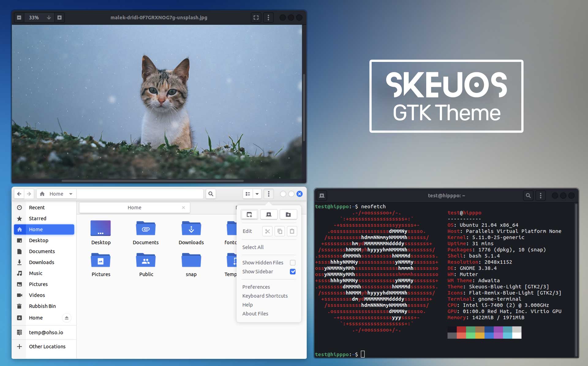
Task: Select Documents in Files sidebar
Action: (44, 251)
